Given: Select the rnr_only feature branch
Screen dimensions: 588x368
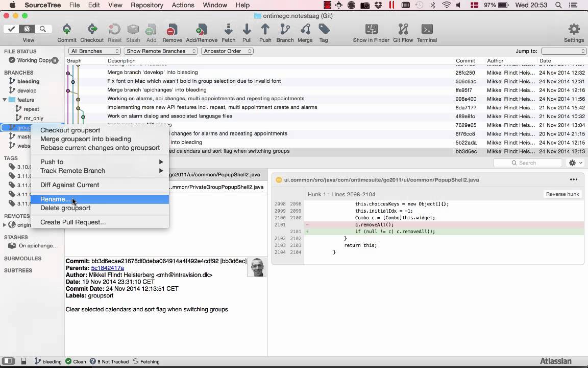Looking at the screenshot, I should point(33,118).
